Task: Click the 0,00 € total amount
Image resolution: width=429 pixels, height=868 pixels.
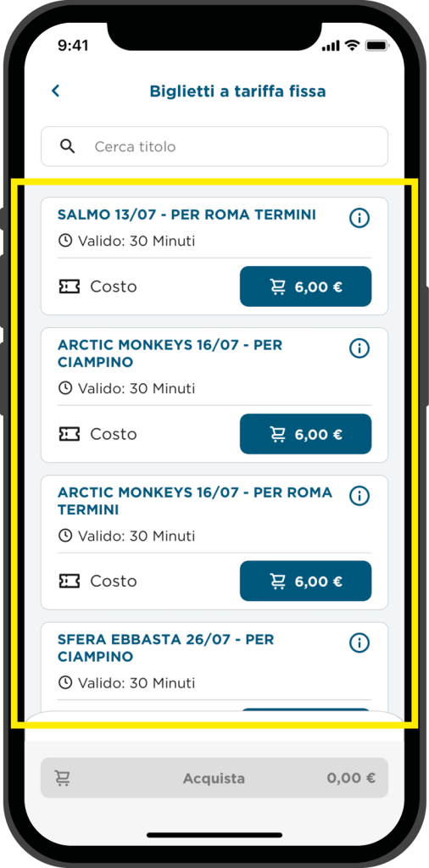Action: (x=351, y=778)
